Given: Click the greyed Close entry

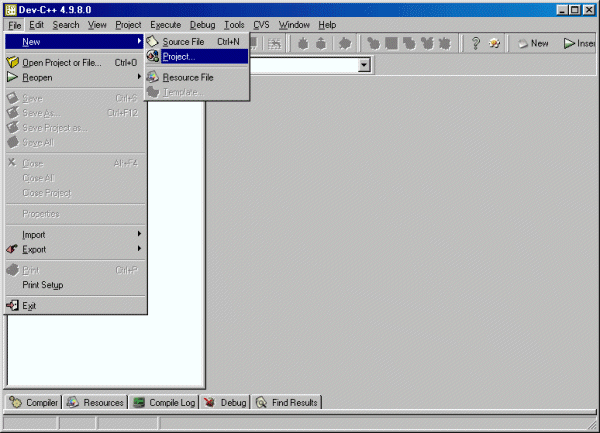Looking at the screenshot, I should tap(75, 163).
